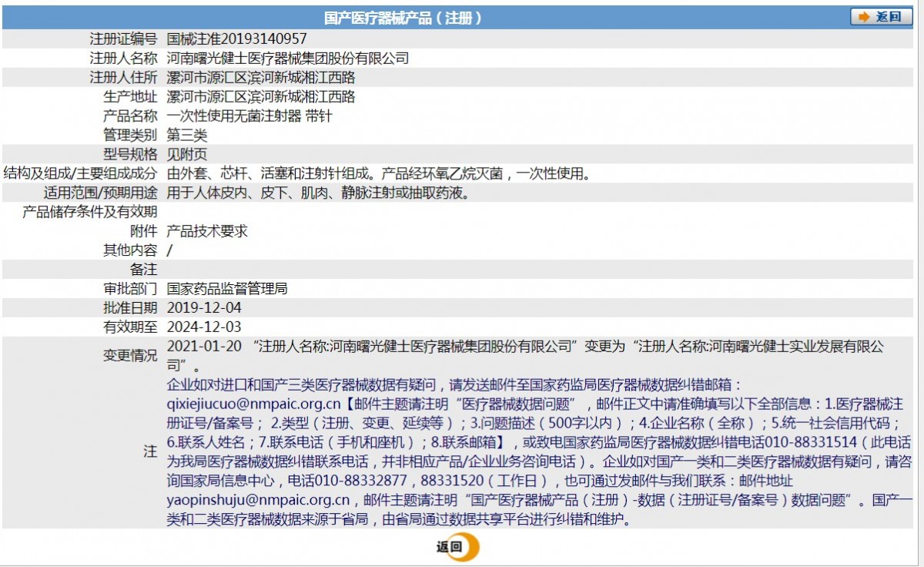Click the 注册证编号 field label
Image resolution: width=924 pixels, height=567 pixels.
[123, 39]
